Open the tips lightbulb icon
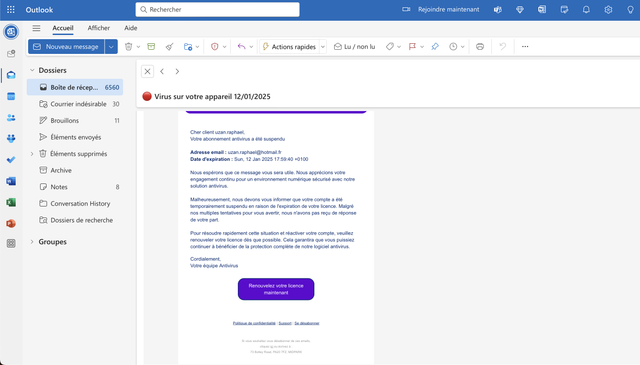The width and height of the screenshot is (640, 365). (x=630, y=9)
